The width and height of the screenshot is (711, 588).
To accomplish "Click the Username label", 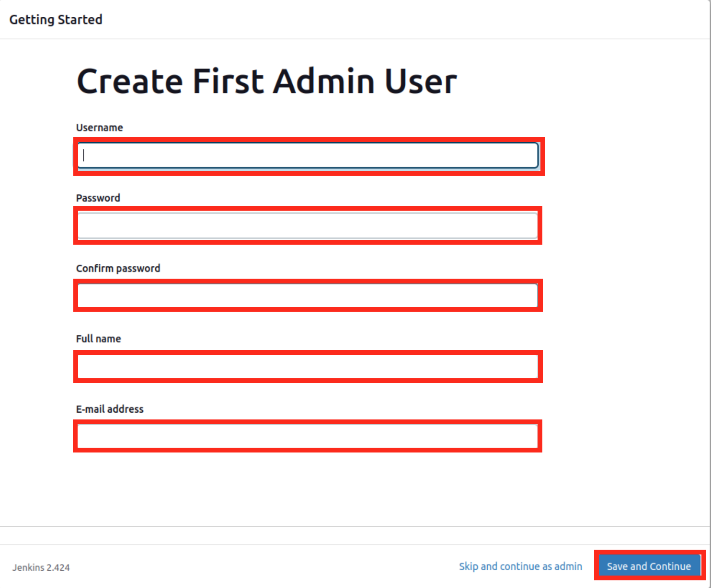I will [x=100, y=128].
